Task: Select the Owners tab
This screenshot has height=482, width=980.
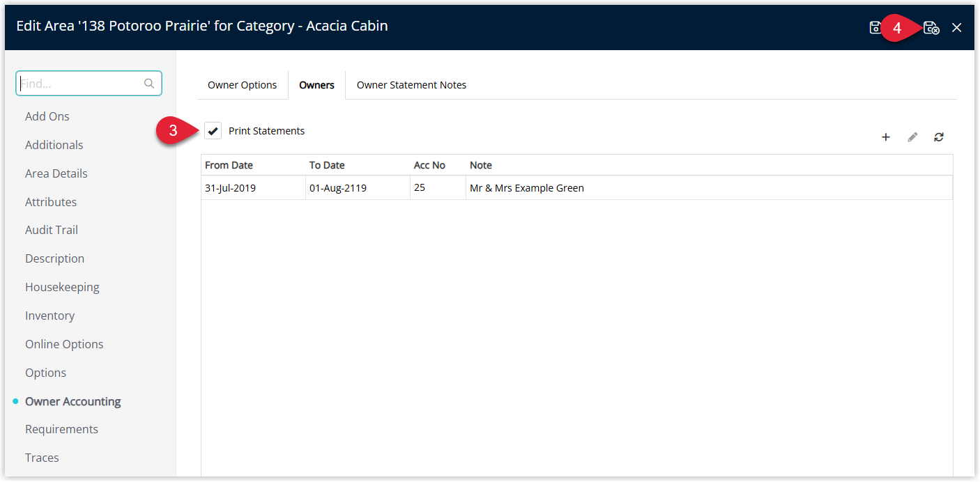Action: (316, 85)
